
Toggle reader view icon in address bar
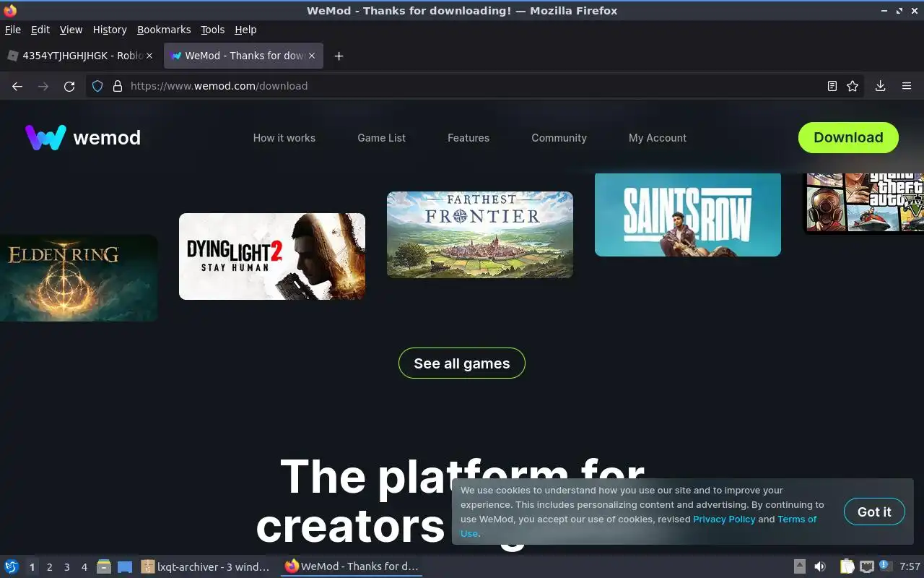coord(832,86)
